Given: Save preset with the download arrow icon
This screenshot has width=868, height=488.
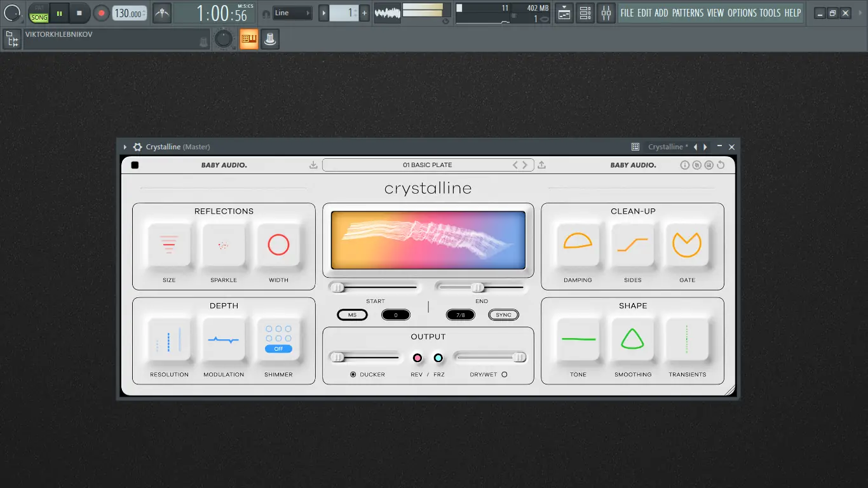Looking at the screenshot, I should pos(313,165).
